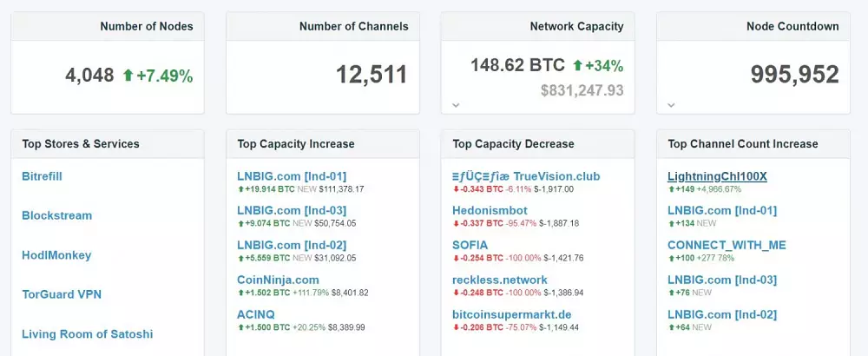Open reckless.network node page

click(500, 280)
